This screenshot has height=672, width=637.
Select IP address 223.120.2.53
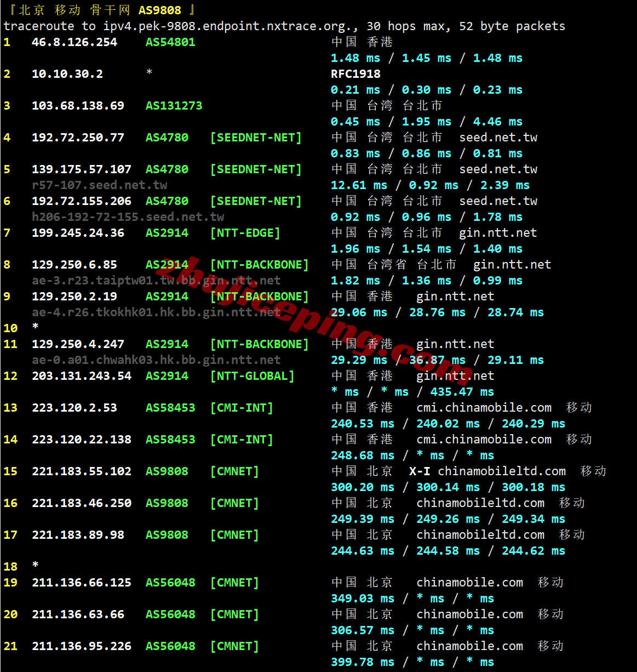pos(74,408)
